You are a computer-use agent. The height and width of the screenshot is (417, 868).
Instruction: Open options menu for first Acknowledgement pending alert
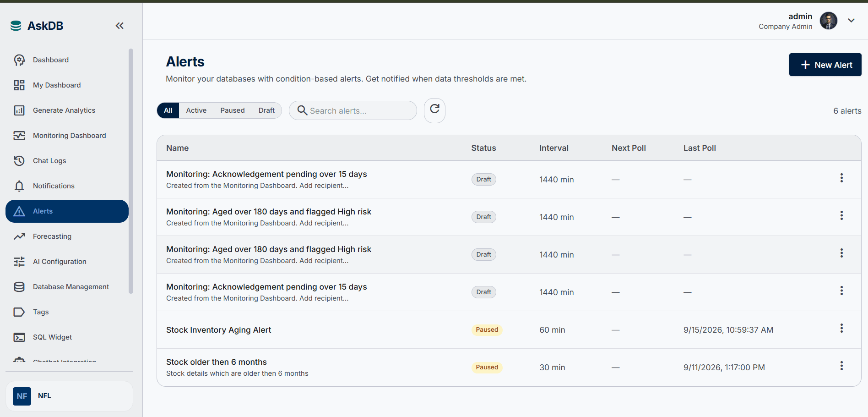[841, 178]
